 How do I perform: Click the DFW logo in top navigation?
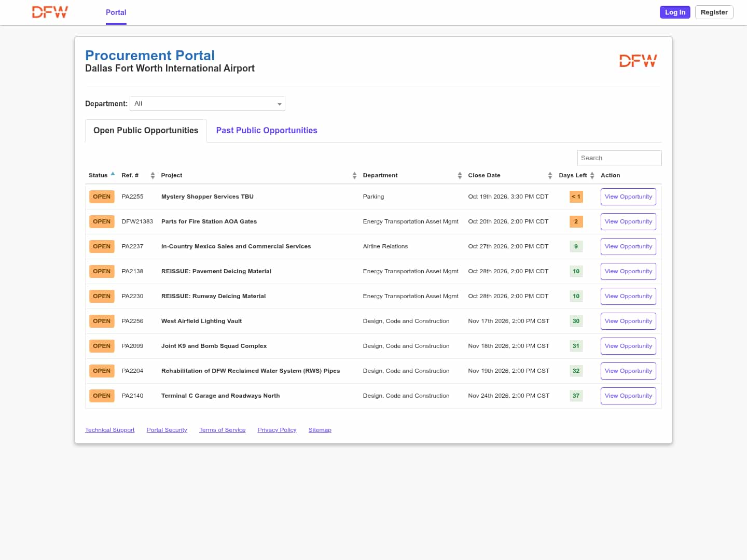coord(50,12)
